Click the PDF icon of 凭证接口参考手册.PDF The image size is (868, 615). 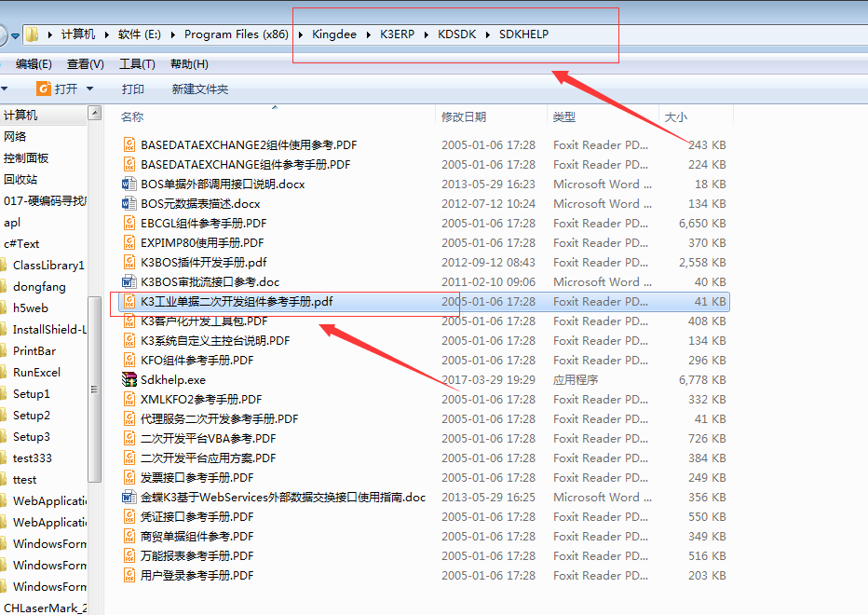click(x=129, y=517)
